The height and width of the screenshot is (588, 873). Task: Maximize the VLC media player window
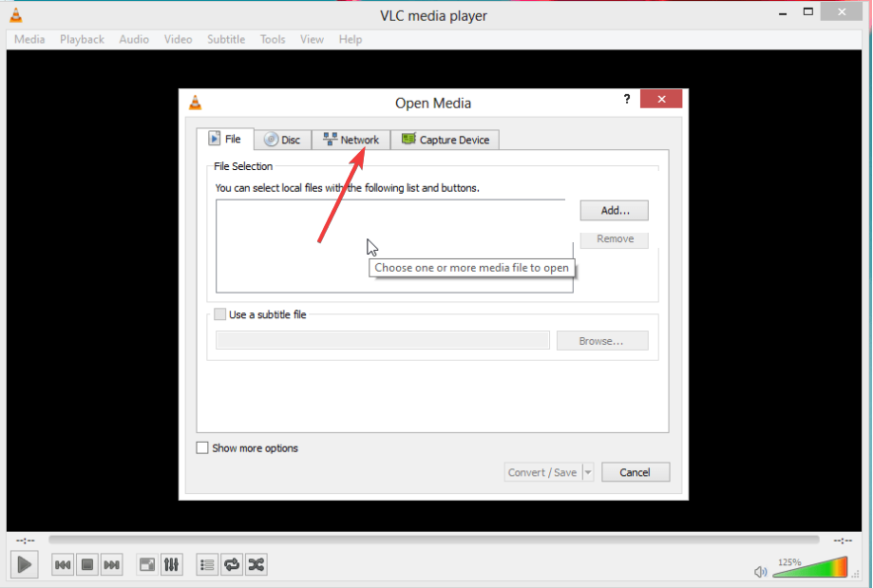pos(807,11)
